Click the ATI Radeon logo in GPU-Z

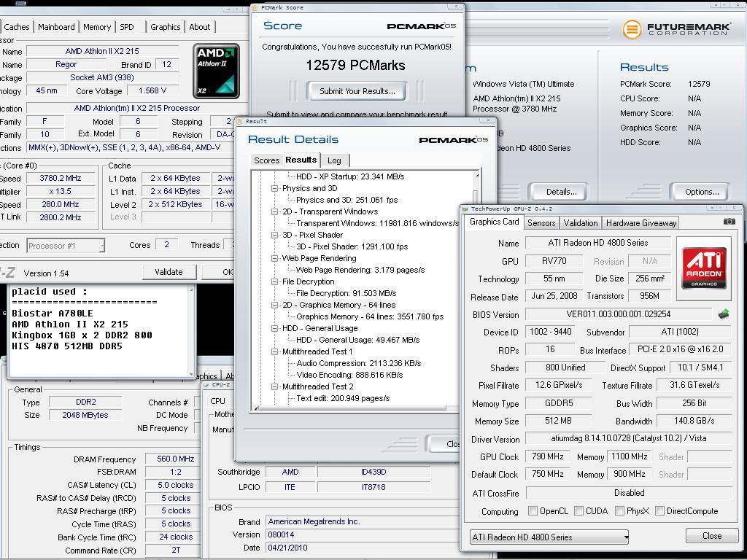[704, 268]
